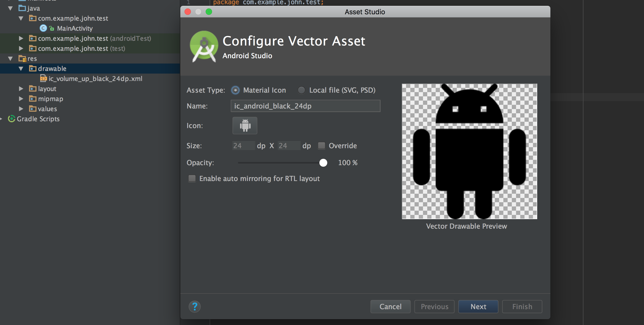Screen dimensions: 644x325
Task: Cancel the Asset Studio dialog
Action: click(390, 306)
